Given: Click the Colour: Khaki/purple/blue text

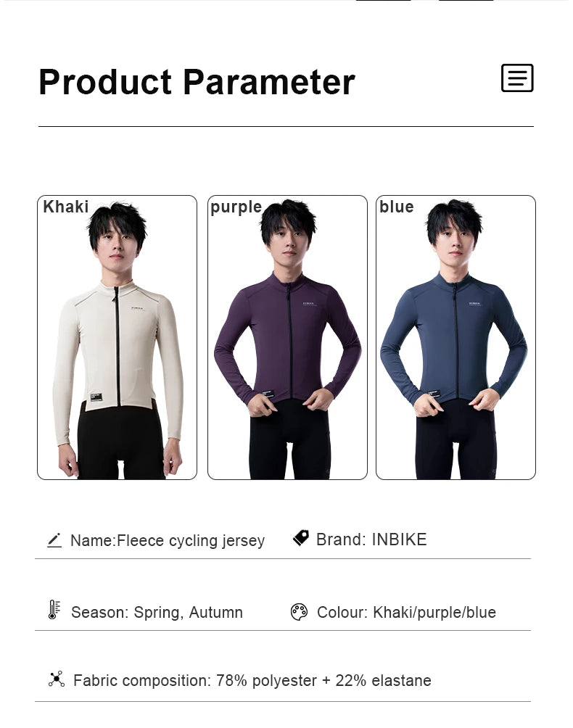Looking at the screenshot, I should click(x=406, y=613).
